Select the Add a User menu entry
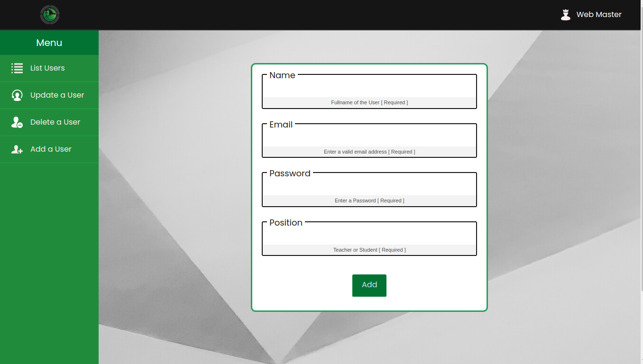This screenshot has height=364, width=643. coord(51,149)
